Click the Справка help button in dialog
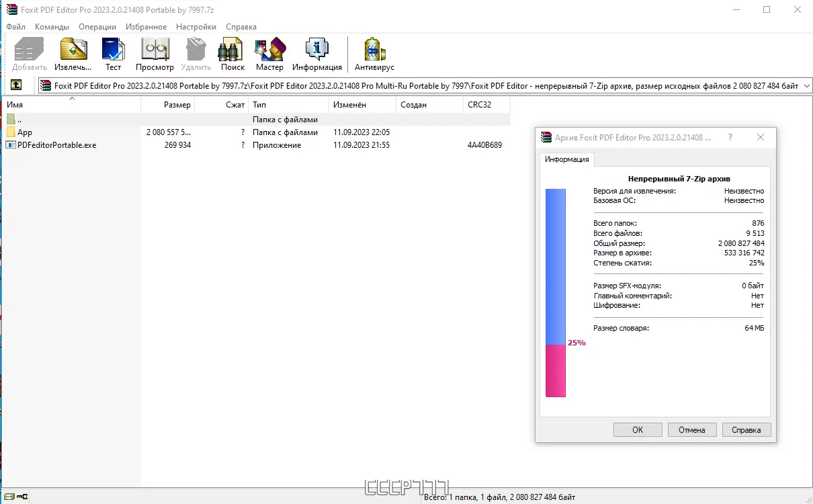Screen dimensions: 813x504 point(746,430)
